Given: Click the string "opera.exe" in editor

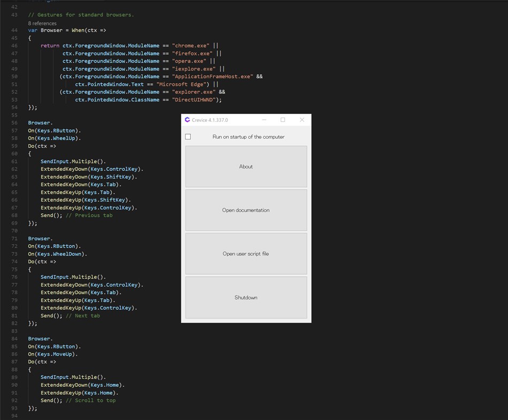Looking at the screenshot, I should 189,61.
